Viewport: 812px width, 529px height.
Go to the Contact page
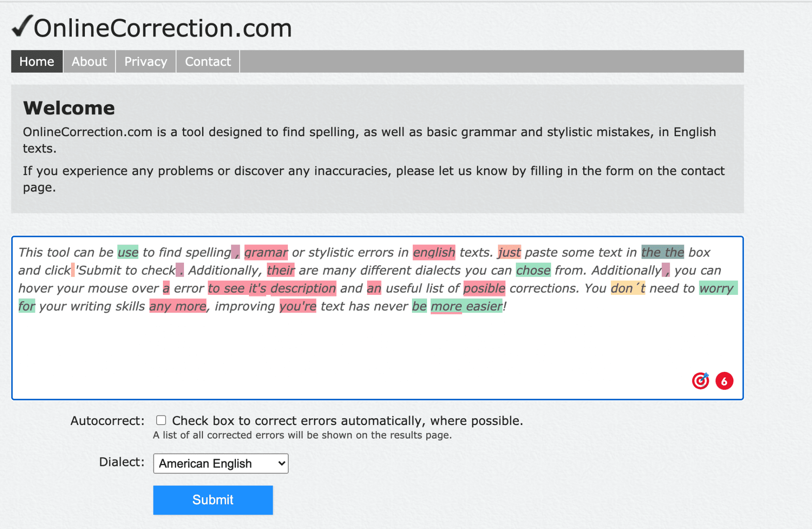207,62
